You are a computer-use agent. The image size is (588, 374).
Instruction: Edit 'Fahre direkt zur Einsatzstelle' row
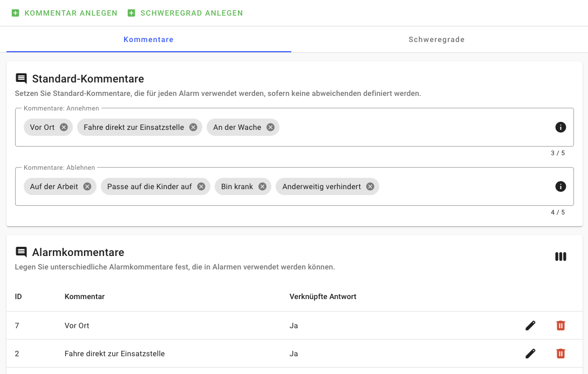pyautogui.click(x=530, y=354)
